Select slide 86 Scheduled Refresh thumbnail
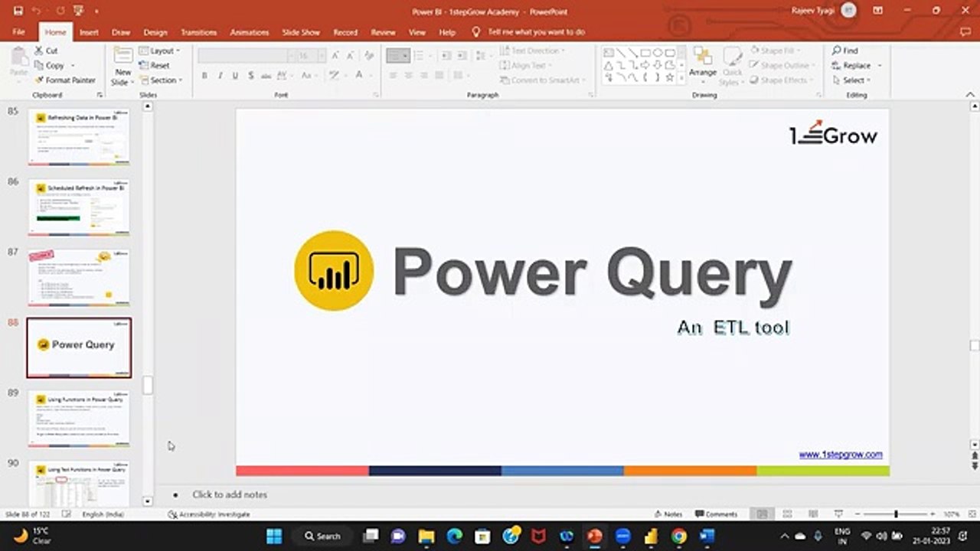The width and height of the screenshot is (980, 551). tap(79, 207)
